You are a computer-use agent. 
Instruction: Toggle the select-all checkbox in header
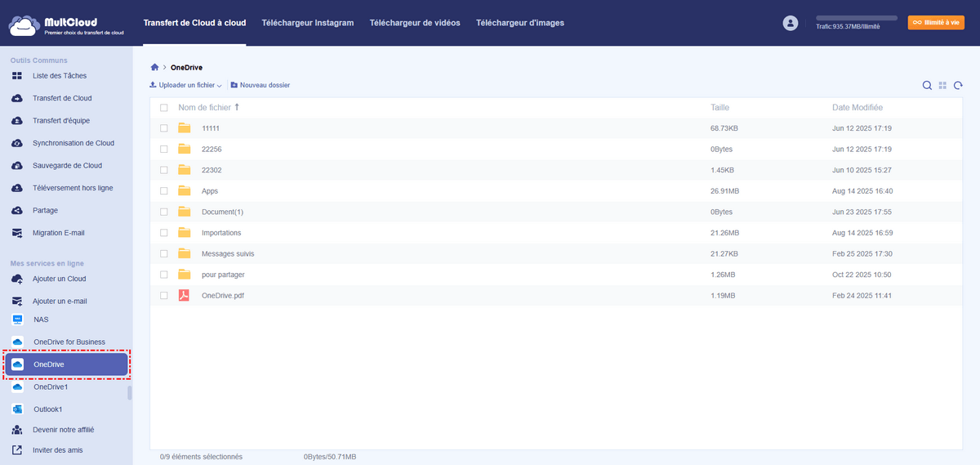point(164,108)
